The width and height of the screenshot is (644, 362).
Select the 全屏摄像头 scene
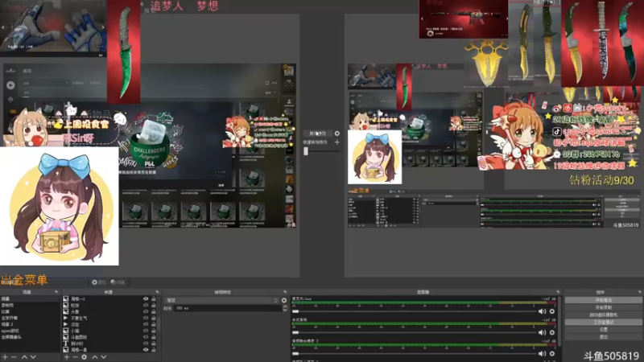click(30, 337)
